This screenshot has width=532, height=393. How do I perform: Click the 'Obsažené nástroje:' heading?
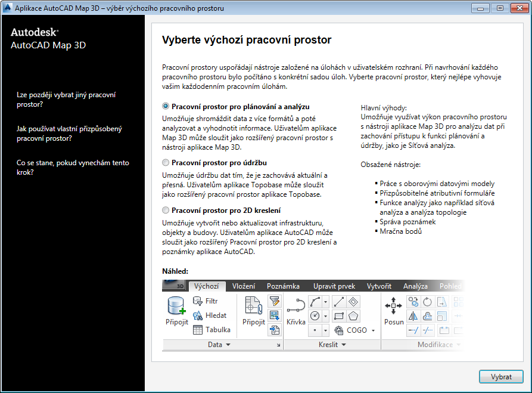coord(391,165)
